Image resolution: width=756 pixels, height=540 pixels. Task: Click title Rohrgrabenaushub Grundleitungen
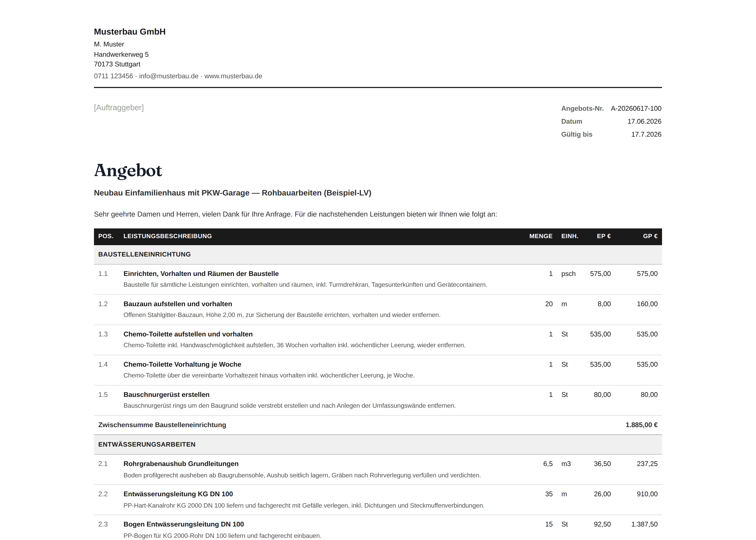coord(181,464)
